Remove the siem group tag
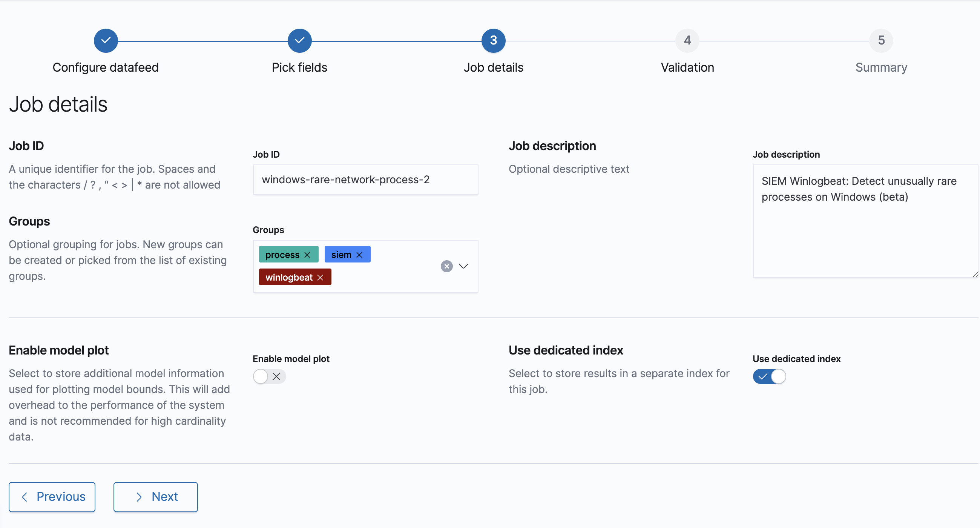The width and height of the screenshot is (980, 528). (359, 255)
